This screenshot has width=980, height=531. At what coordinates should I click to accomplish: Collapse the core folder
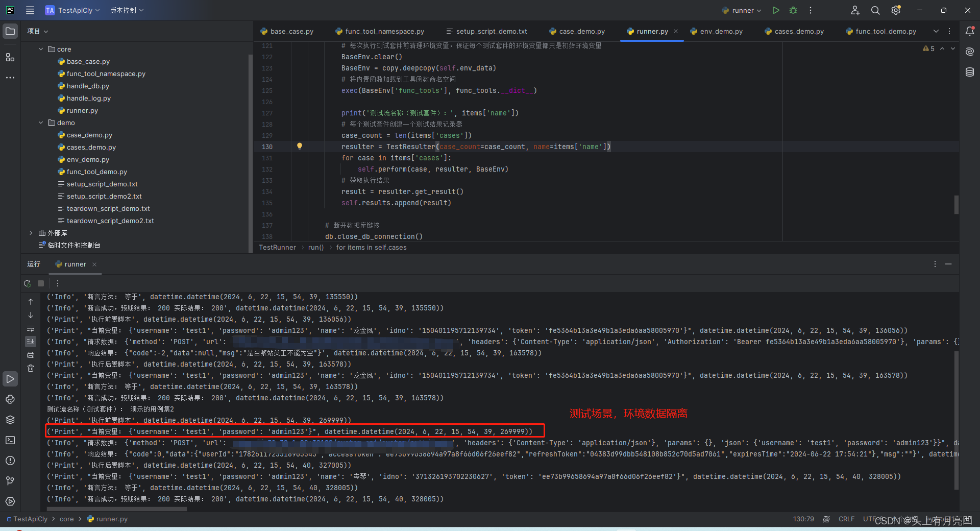click(41, 49)
